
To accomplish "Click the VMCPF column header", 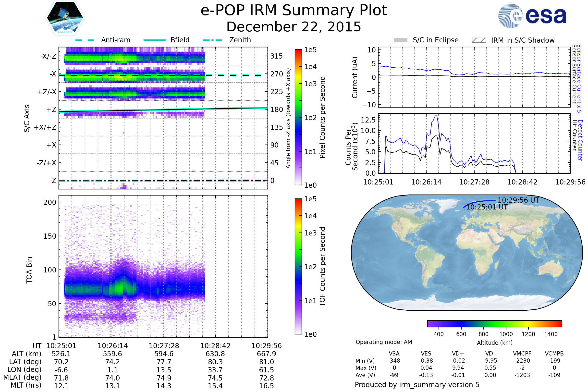I will 522,354.
